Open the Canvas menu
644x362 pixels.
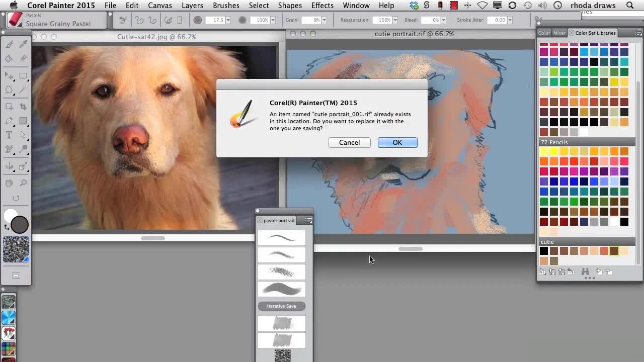point(159,6)
